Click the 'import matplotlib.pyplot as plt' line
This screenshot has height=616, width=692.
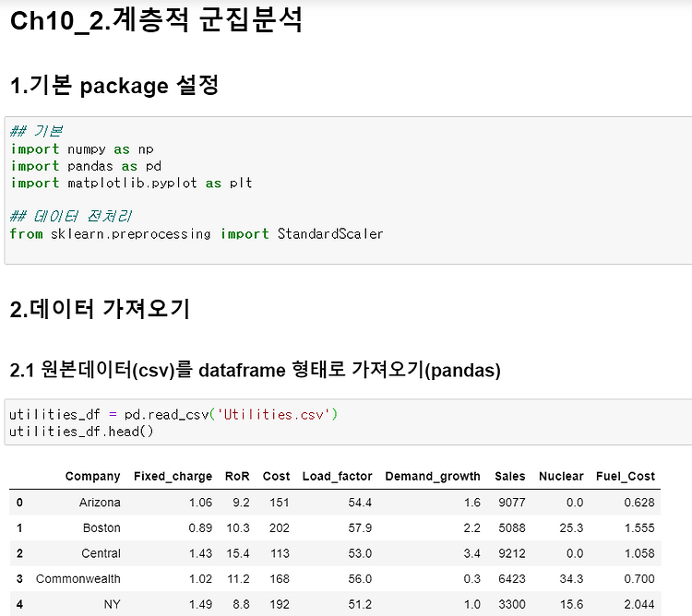(x=132, y=183)
